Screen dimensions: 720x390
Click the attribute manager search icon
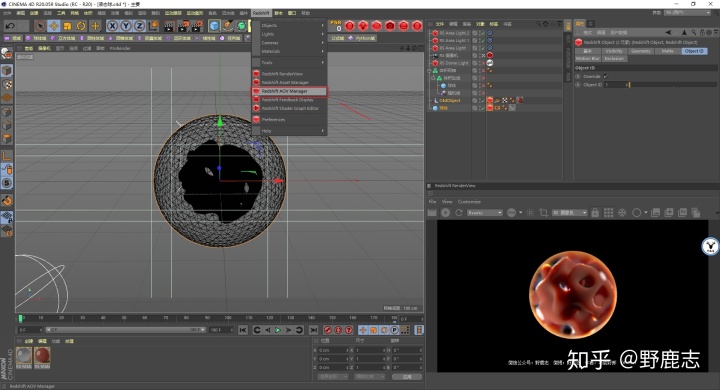click(694, 32)
